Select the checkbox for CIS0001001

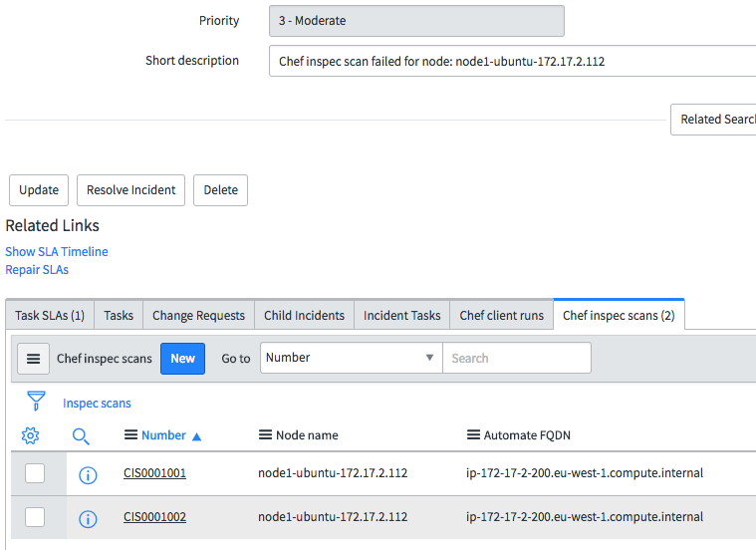tap(35, 473)
